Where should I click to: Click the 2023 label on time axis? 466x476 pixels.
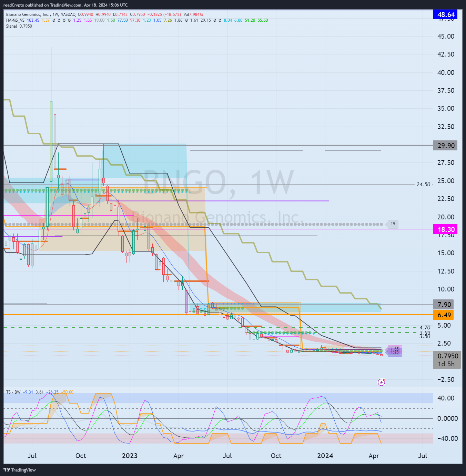pyautogui.click(x=130, y=456)
